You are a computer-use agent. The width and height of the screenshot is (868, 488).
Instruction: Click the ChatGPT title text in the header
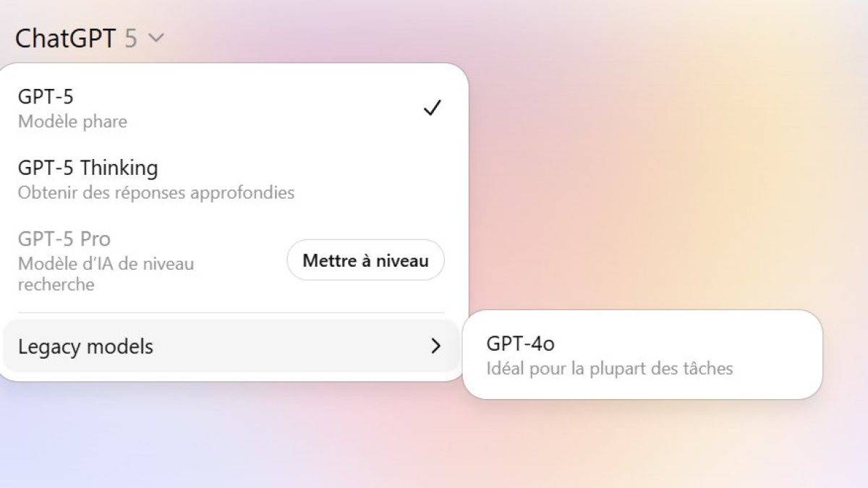(x=65, y=38)
